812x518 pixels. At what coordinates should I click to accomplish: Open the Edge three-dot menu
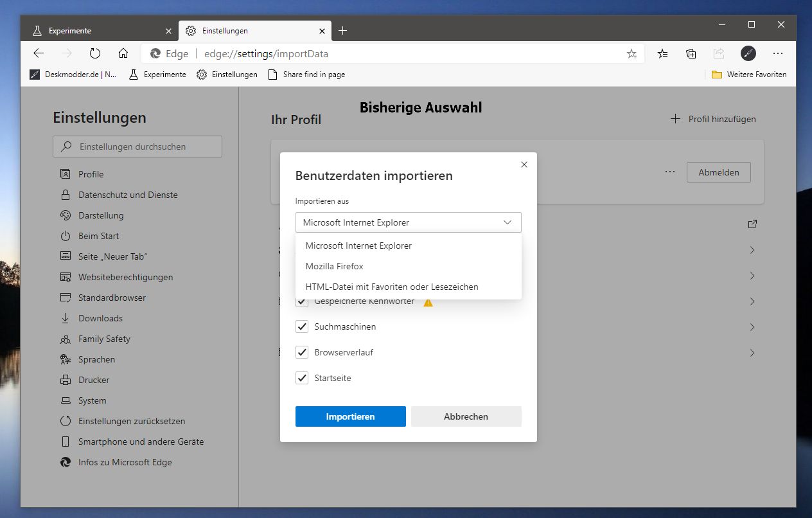[x=778, y=53]
